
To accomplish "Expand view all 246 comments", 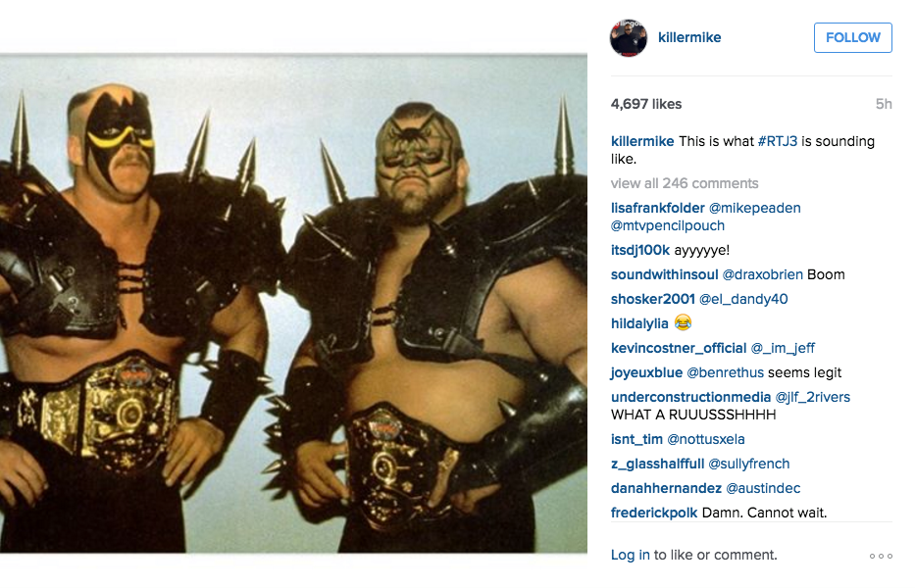I will click(685, 183).
